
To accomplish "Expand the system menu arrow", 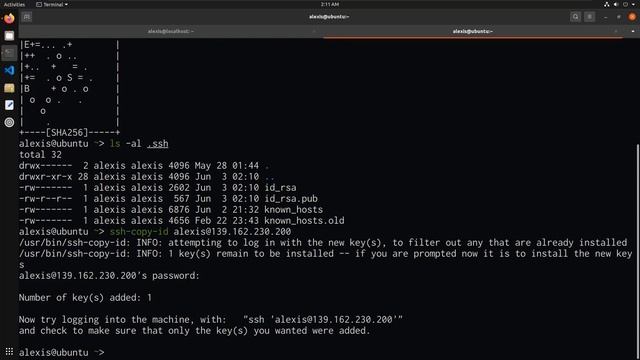I will point(633,4).
